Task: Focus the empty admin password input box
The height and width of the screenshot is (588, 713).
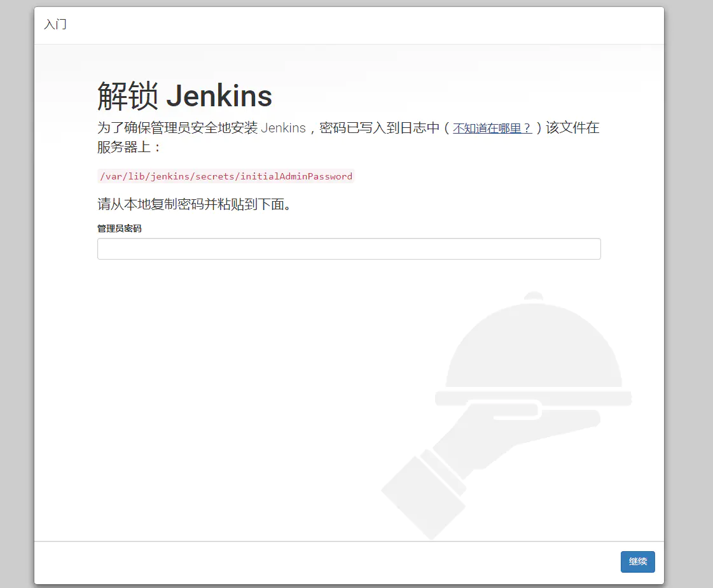Action: coord(349,248)
